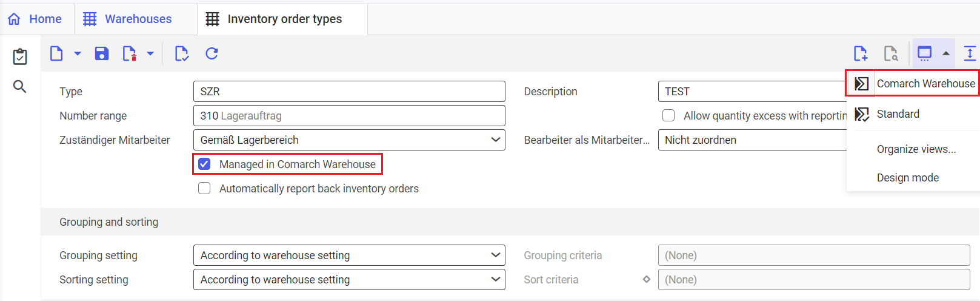Click the validate document icon
The height and width of the screenshot is (301, 980).
tap(181, 53)
